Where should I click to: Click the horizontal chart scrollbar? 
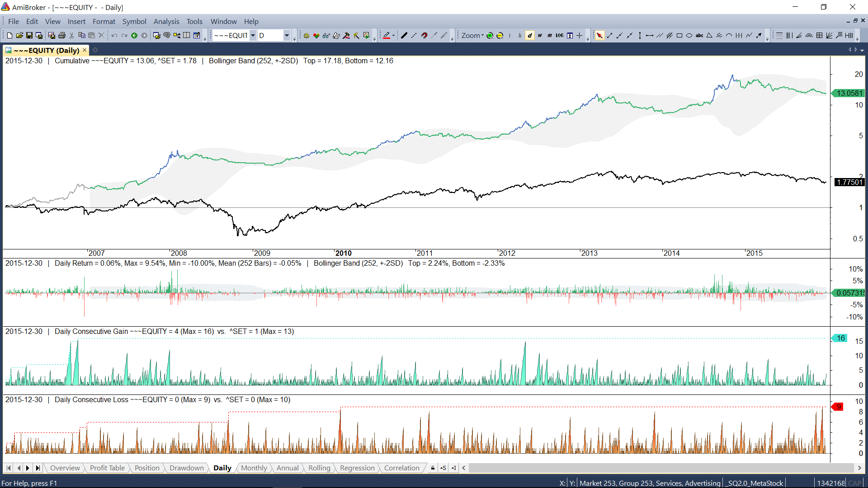660,468
